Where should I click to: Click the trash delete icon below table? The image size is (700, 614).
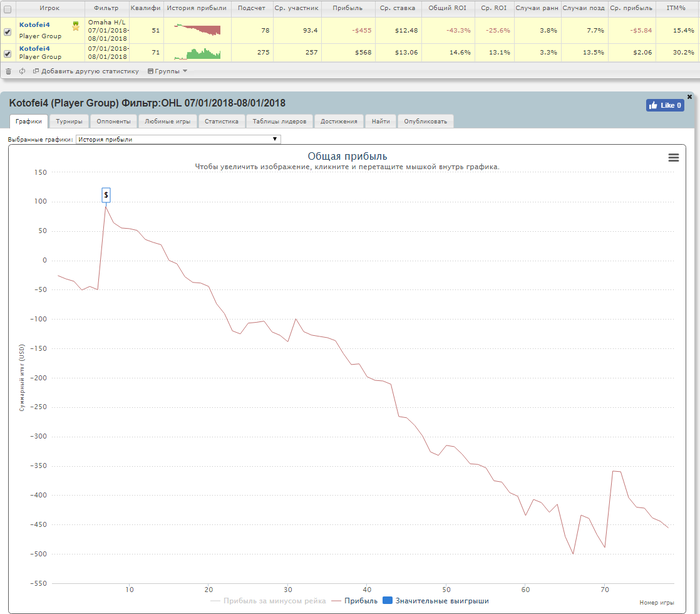[8, 71]
